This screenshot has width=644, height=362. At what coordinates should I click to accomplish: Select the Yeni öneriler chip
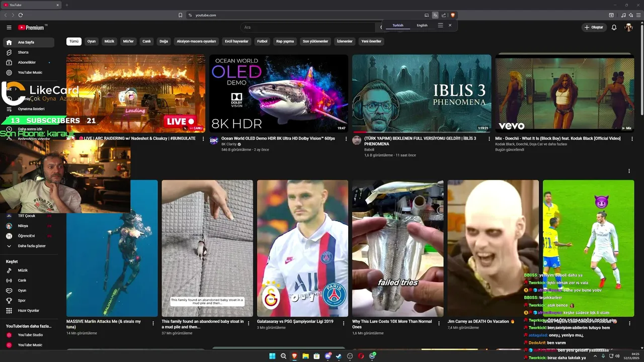point(371,41)
